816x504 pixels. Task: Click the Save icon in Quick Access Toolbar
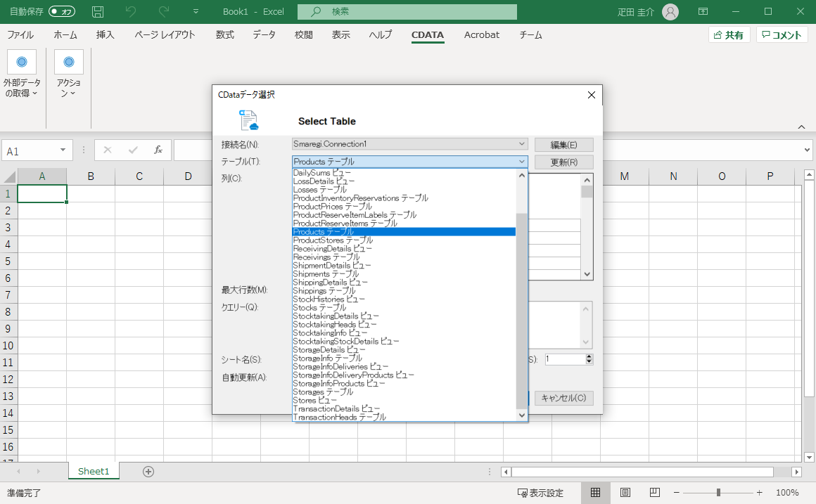coord(98,11)
